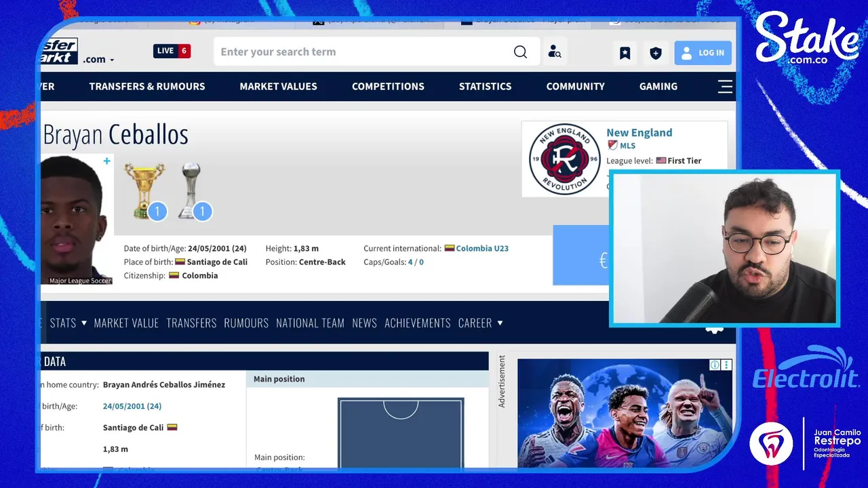Expand the .com domain dropdown
Image resolution: width=868 pixels, height=488 pixels.
(98, 60)
